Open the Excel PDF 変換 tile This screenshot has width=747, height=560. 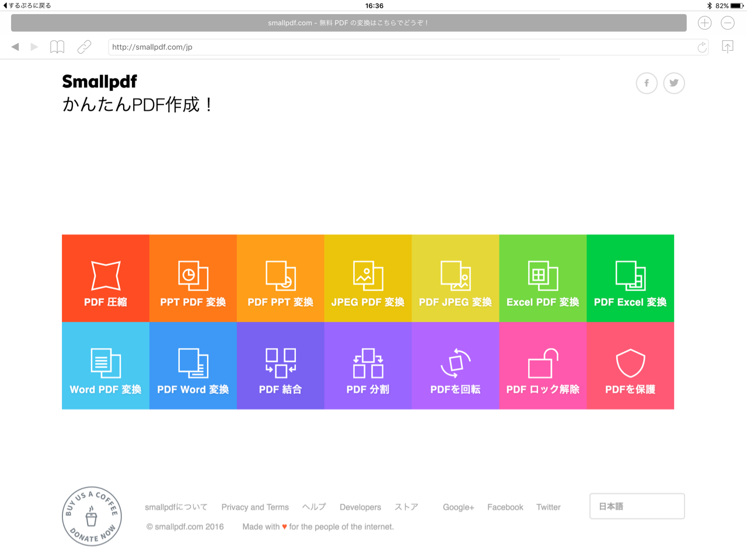(543, 278)
